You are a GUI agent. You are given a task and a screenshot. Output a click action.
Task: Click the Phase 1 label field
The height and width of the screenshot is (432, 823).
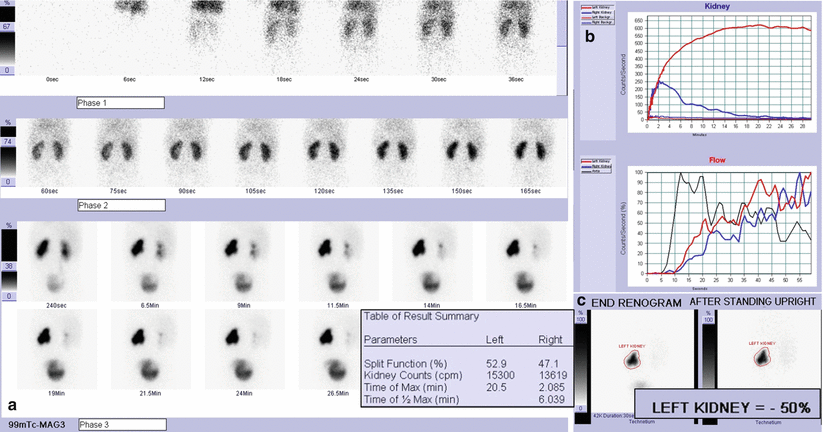pos(120,102)
